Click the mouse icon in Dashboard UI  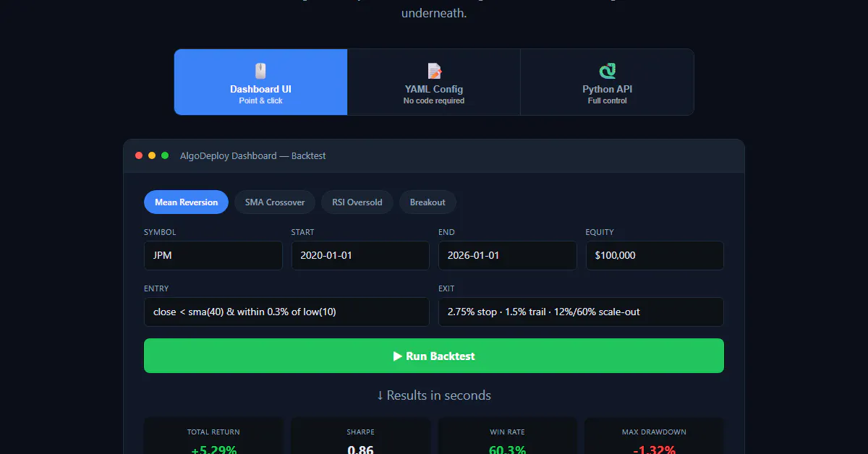pyautogui.click(x=260, y=71)
